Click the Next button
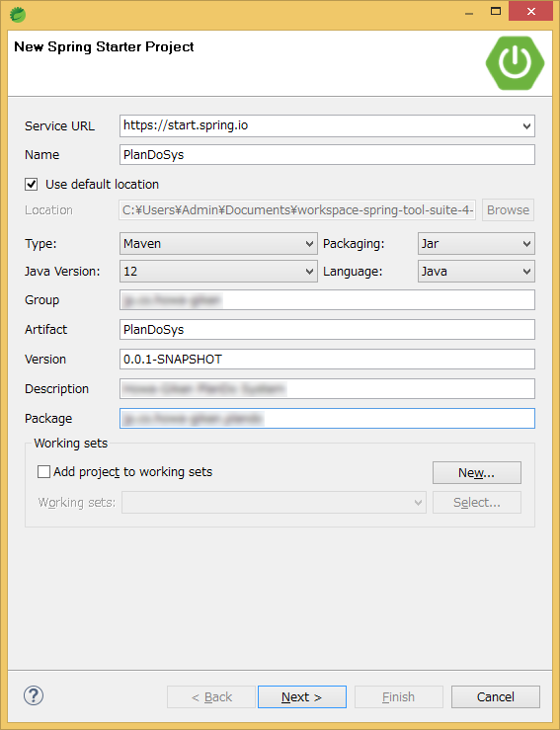 point(301,697)
